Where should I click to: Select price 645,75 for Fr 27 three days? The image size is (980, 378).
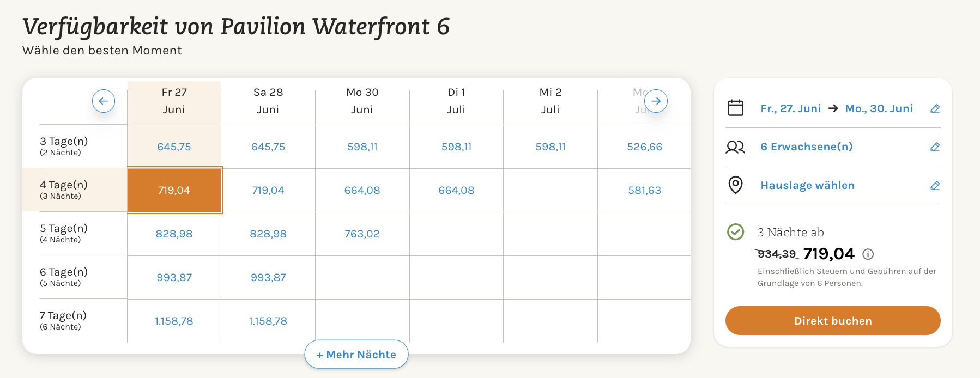click(174, 147)
